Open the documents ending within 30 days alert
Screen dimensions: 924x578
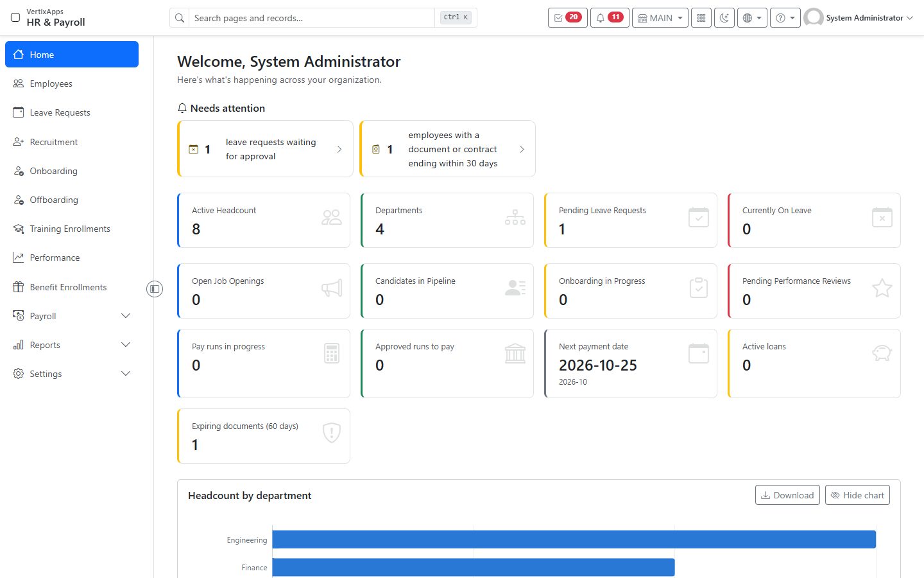[x=447, y=149]
